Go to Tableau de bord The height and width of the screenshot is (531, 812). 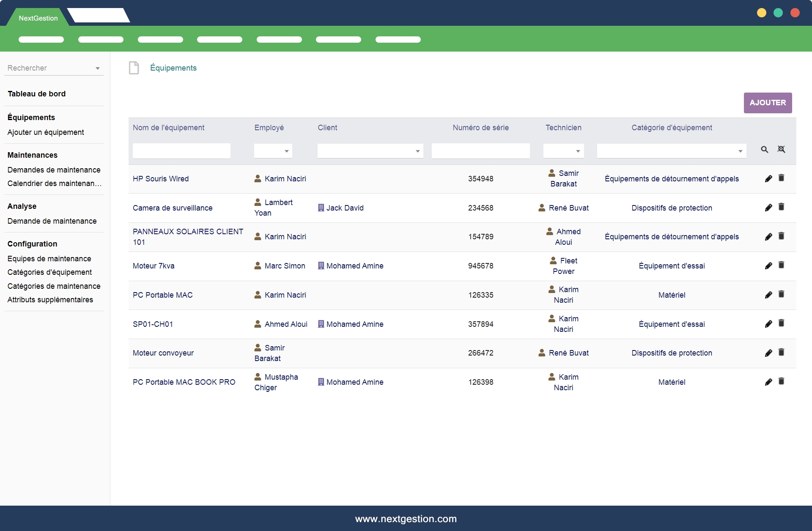tap(37, 94)
